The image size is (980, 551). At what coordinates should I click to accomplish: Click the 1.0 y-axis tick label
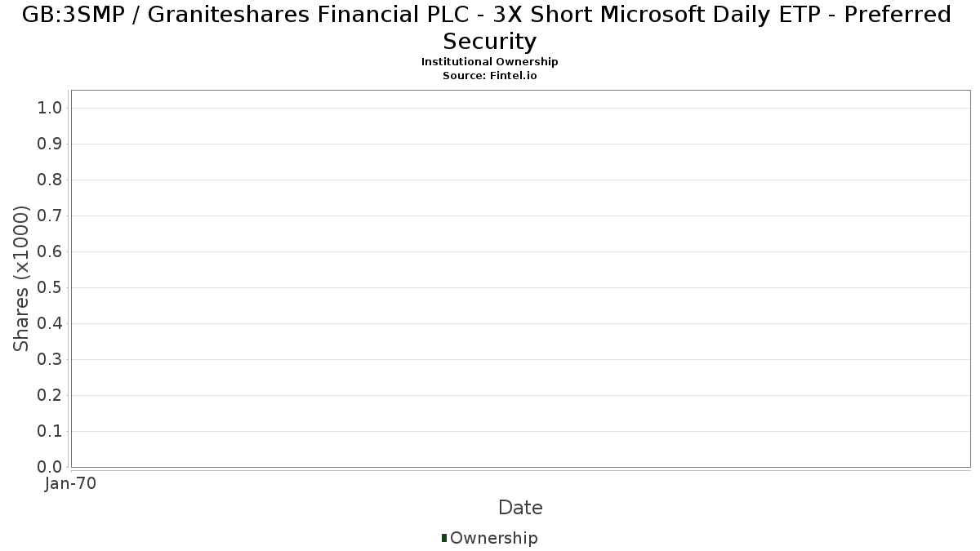pyautogui.click(x=51, y=109)
